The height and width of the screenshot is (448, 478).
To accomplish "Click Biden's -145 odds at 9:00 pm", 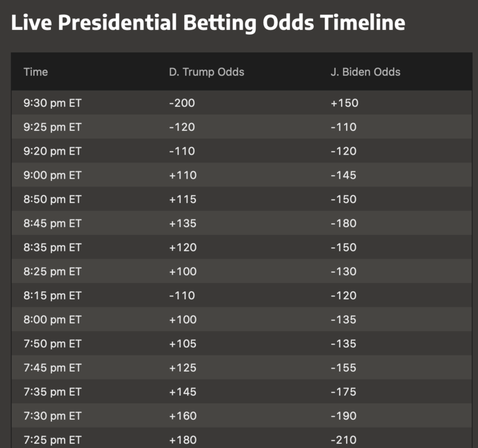I will point(344,176).
